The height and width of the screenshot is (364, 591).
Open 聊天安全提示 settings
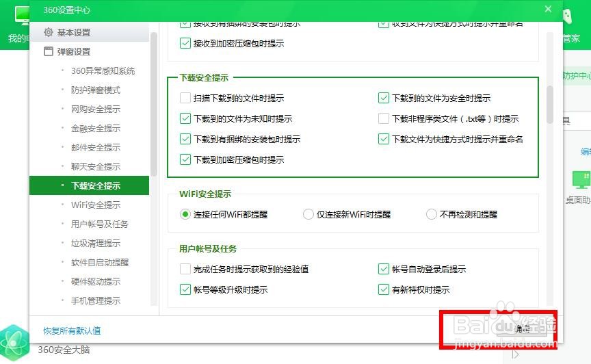tap(96, 167)
